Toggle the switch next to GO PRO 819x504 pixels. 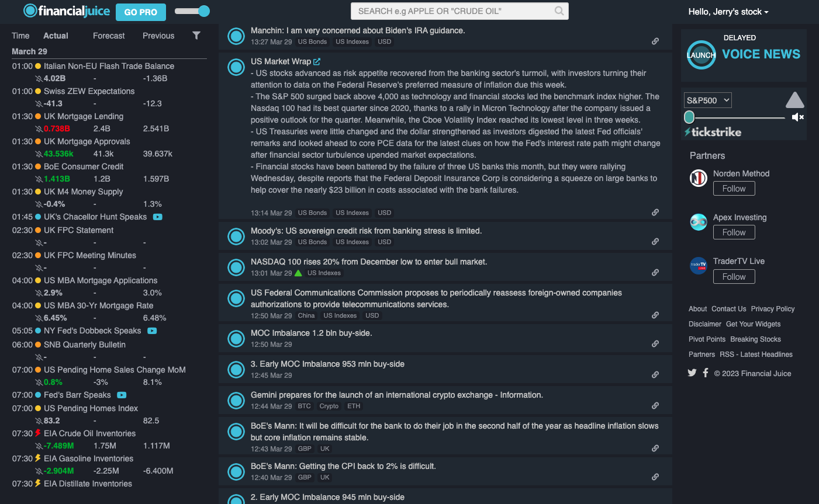point(192,11)
